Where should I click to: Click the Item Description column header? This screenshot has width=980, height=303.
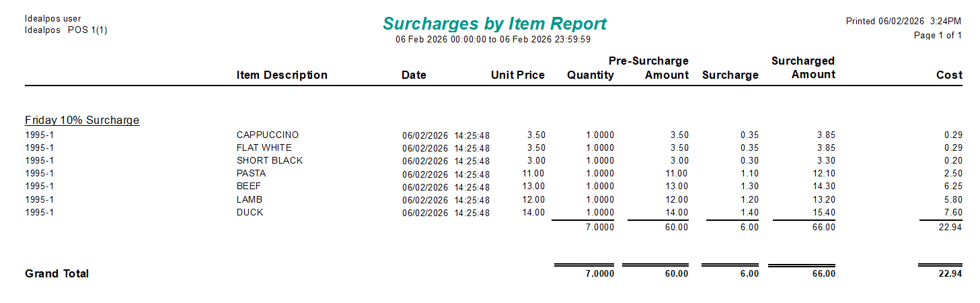(x=282, y=75)
